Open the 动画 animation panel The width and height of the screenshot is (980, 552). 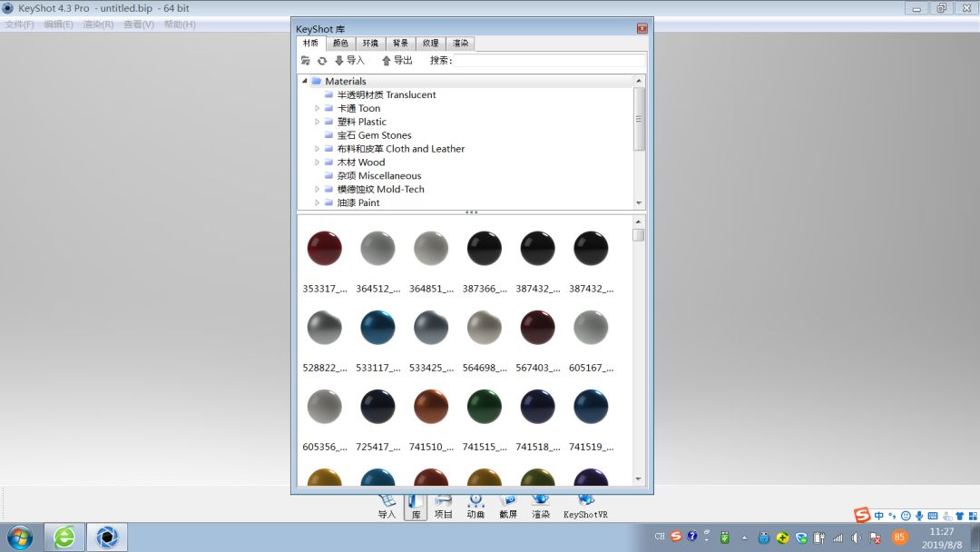pos(475,507)
